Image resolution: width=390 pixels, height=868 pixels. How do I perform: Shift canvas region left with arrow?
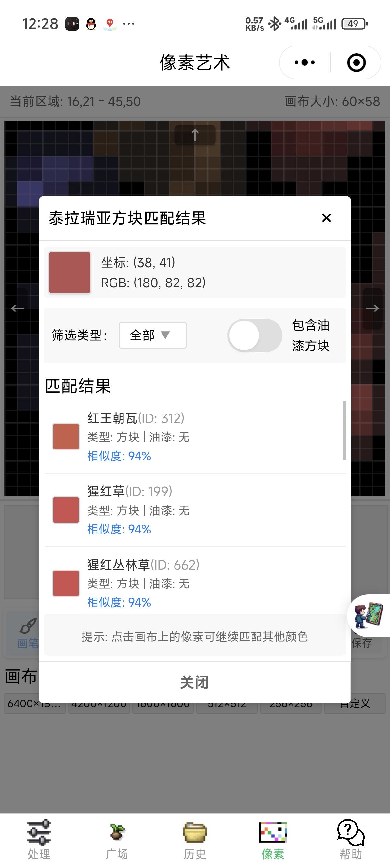18,308
